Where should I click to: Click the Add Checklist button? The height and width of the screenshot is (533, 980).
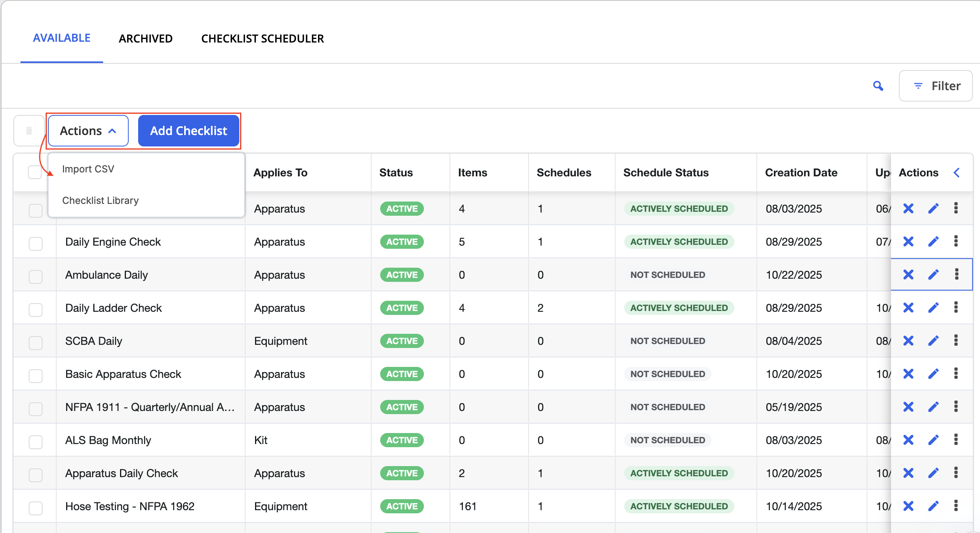[189, 131]
